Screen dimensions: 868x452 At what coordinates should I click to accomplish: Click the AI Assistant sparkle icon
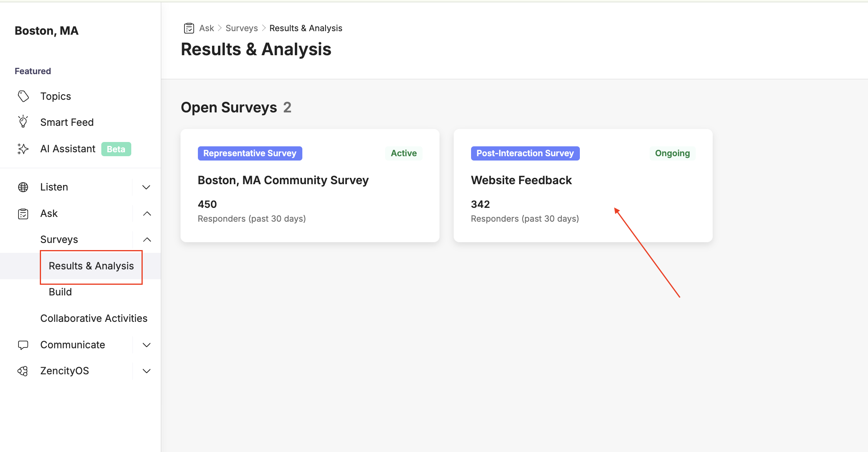(x=23, y=149)
